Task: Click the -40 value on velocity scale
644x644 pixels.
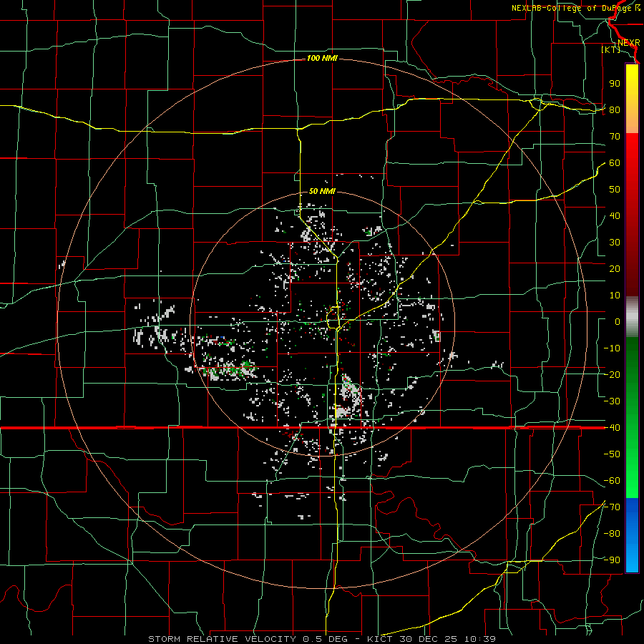Action: point(612,428)
